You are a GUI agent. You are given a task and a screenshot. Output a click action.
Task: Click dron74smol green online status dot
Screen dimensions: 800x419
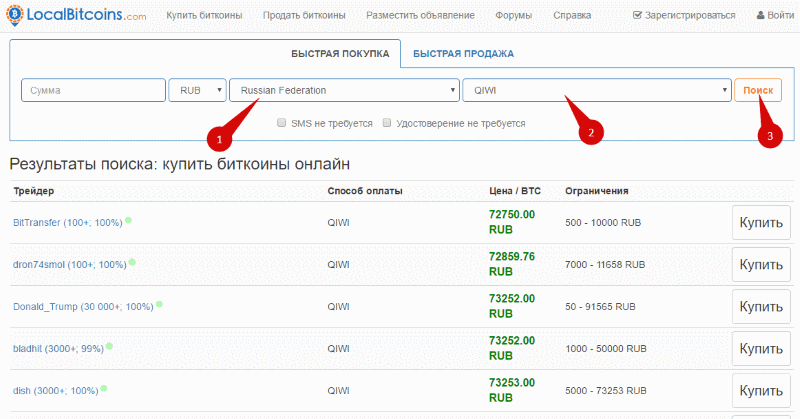[x=132, y=262]
